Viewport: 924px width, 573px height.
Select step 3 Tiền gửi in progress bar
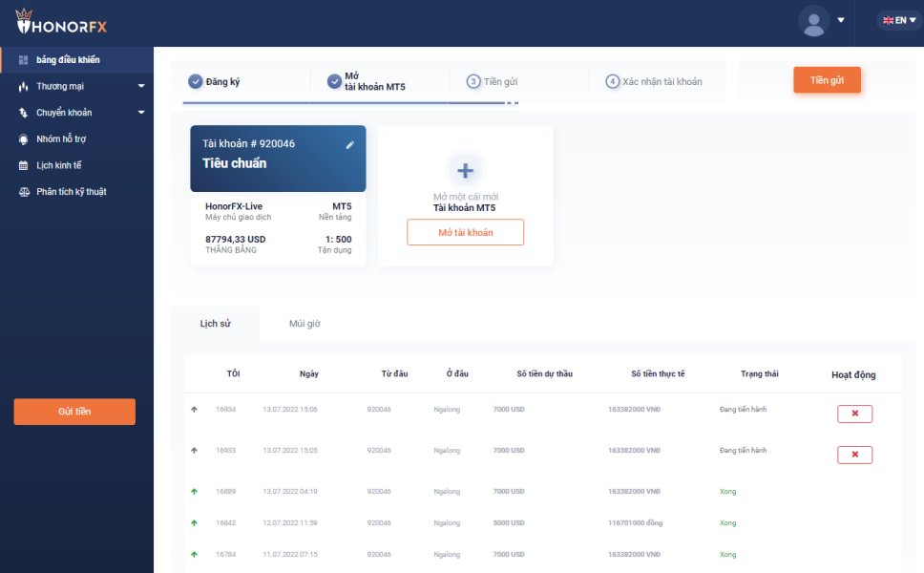[x=492, y=82]
